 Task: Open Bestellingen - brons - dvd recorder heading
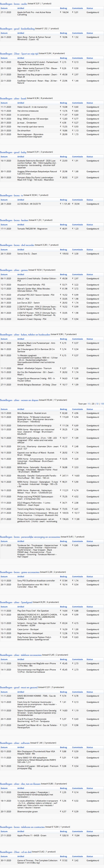[x=17, y=245]
